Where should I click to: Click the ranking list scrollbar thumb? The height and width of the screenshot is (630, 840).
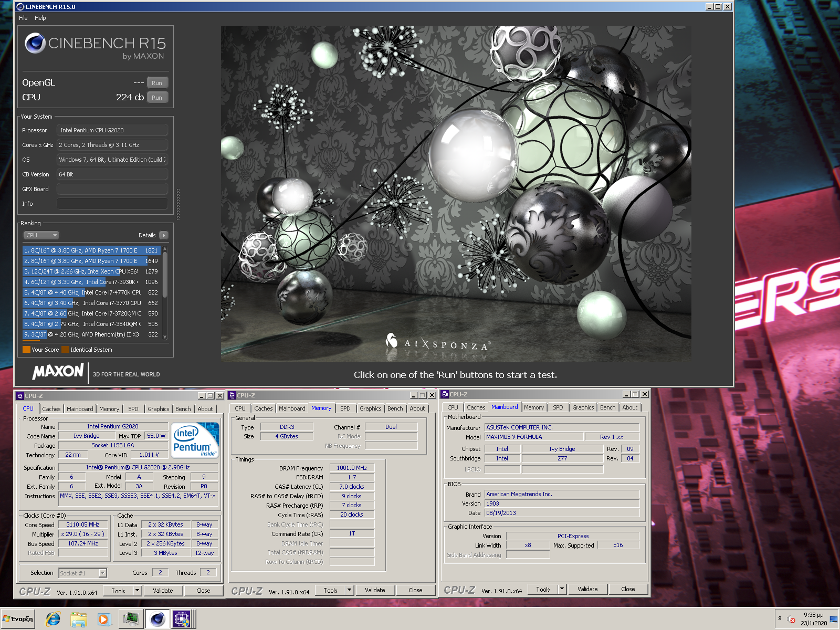(165, 275)
